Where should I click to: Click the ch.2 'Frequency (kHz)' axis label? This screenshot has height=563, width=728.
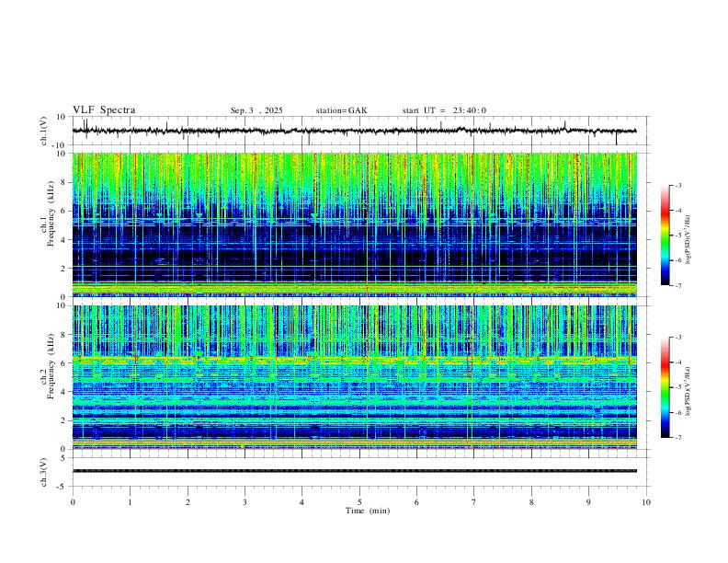click(51, 366)
